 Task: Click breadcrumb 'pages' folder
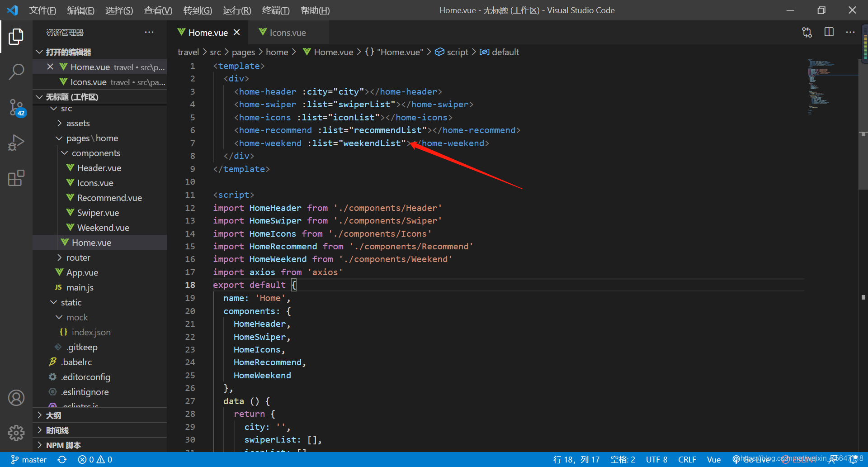243,52
